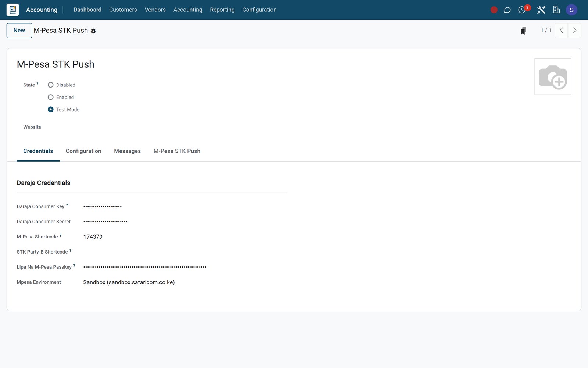This screenshot has width=588, height=368.
Task: Click the red recording indicator icon
Action: click(x=494, y=10)
